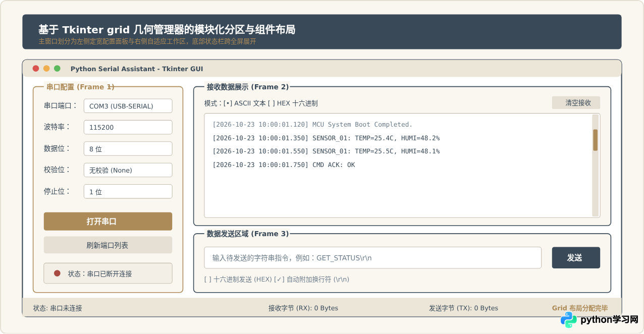Image resolution: width=644 pixels, height=334 pixels.
Task: Toggle the 自动附加换行符 checkbox
Action: (311, 280)
